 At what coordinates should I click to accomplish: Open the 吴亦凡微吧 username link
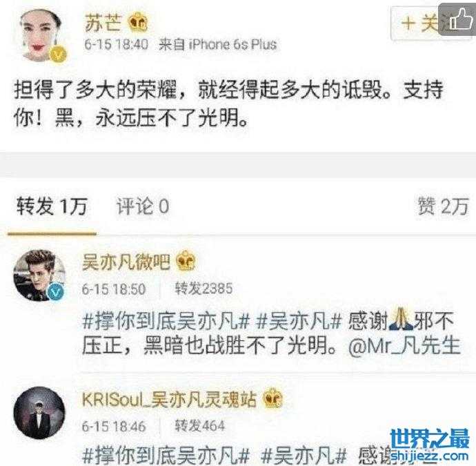click(126, 262)
